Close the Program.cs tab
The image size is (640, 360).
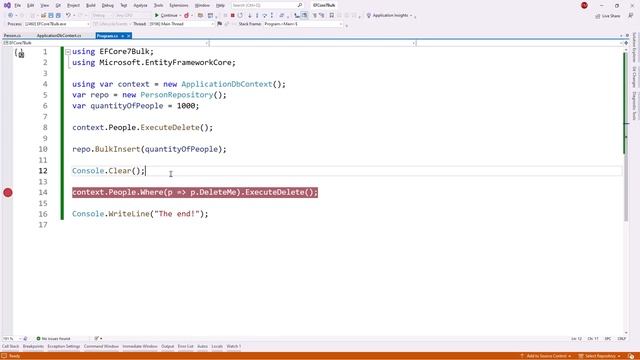(128, 36)
